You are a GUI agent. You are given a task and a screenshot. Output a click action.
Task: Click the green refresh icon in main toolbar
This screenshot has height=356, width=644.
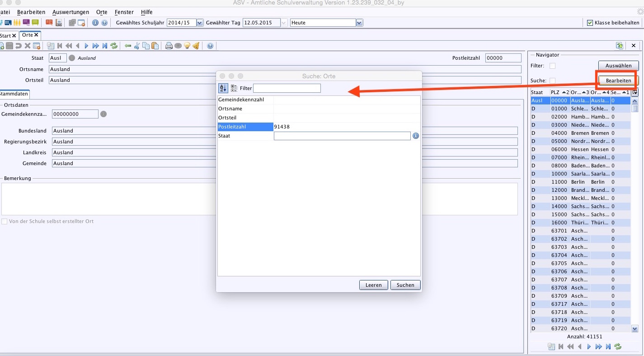pyautogui.click(x=114, y=46)
